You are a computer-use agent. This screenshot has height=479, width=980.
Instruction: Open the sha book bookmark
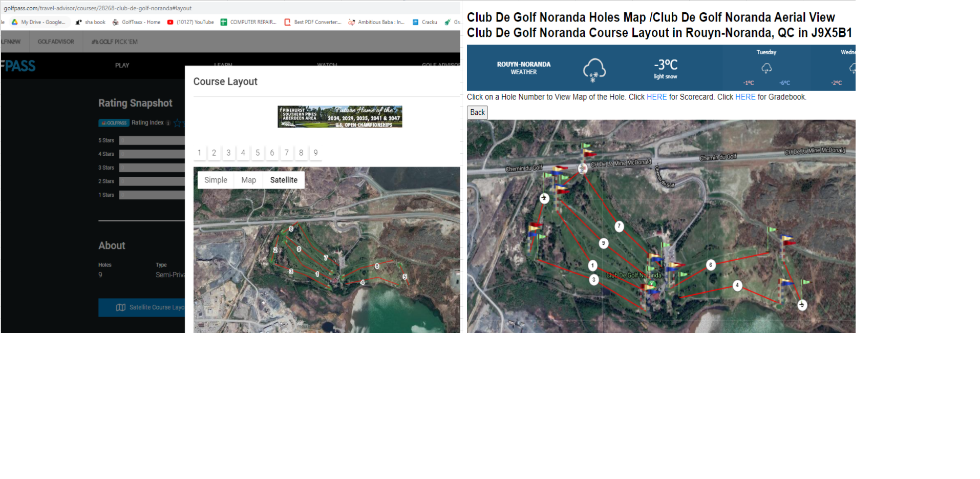pyautogui.click(x=90, y=22)
